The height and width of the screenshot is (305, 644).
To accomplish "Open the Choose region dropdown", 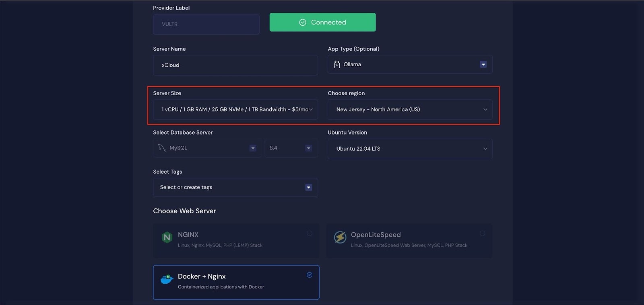I will tap(485, 110).
